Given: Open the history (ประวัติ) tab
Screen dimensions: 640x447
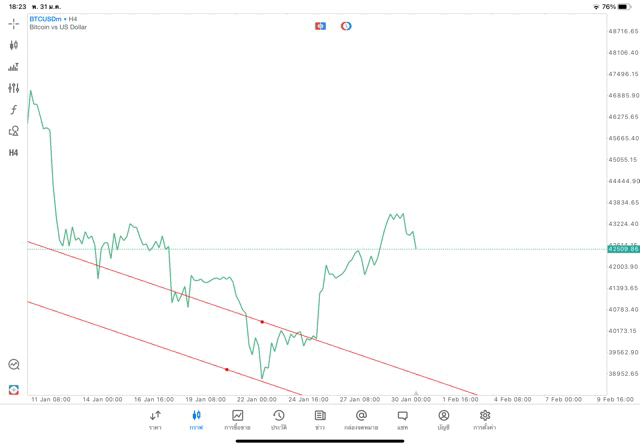Looking at the screenshot, I should pos(278,419).
